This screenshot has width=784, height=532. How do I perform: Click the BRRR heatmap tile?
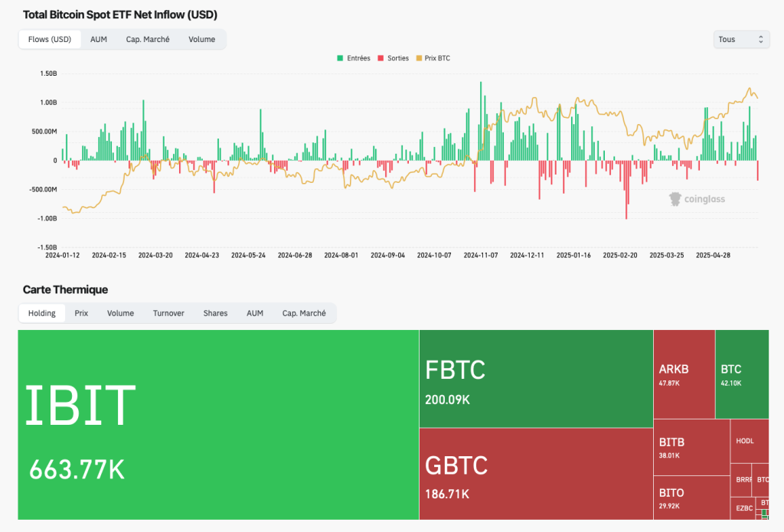[741, 480]
